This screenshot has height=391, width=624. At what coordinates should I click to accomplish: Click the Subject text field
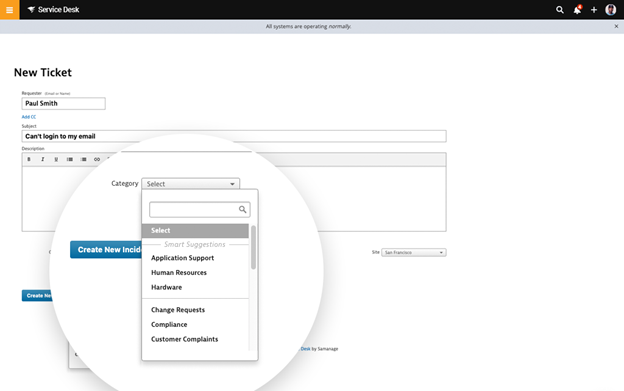pyautogui.click(x=234, y=136)
